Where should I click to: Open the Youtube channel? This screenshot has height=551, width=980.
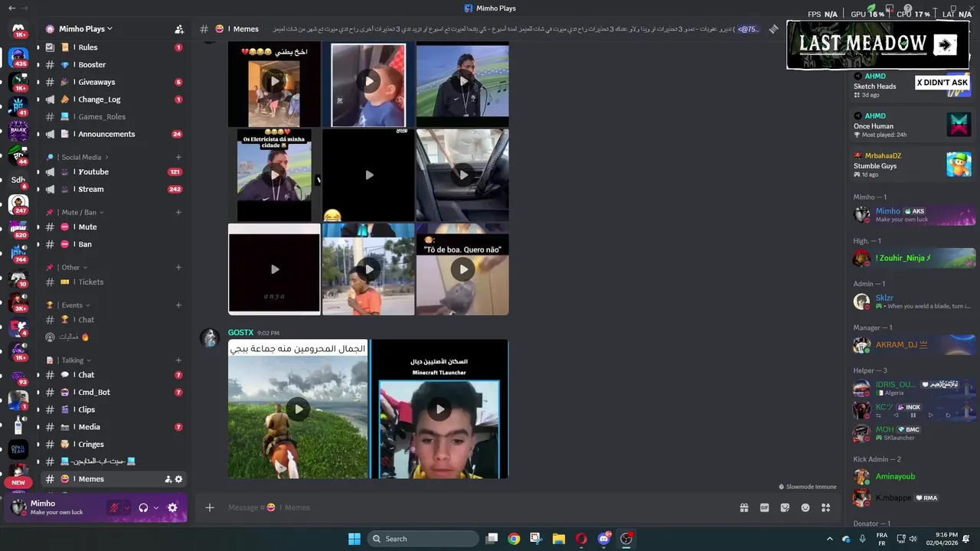113,171
